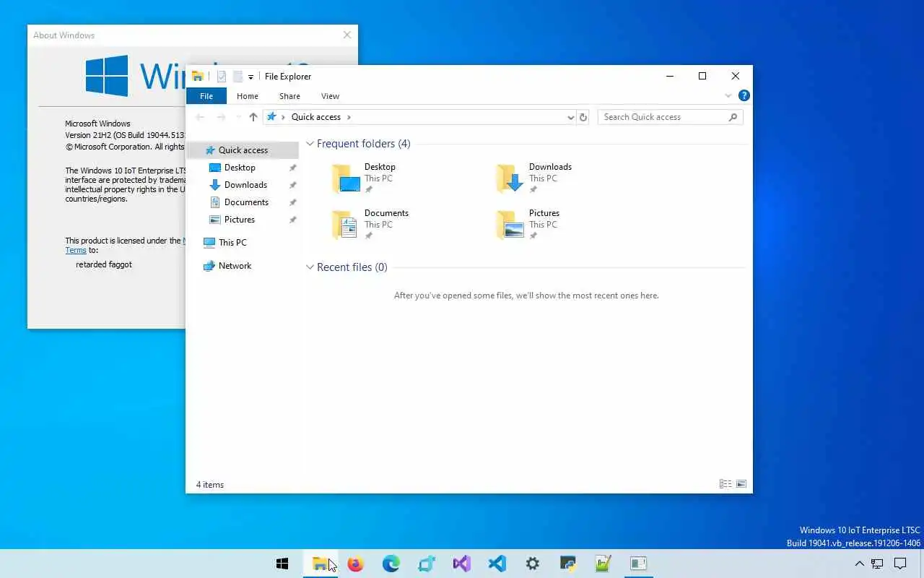Switch to Large icons view using status bar icon
This screenshot has height=578, width=924.
(x=741, y=484)
